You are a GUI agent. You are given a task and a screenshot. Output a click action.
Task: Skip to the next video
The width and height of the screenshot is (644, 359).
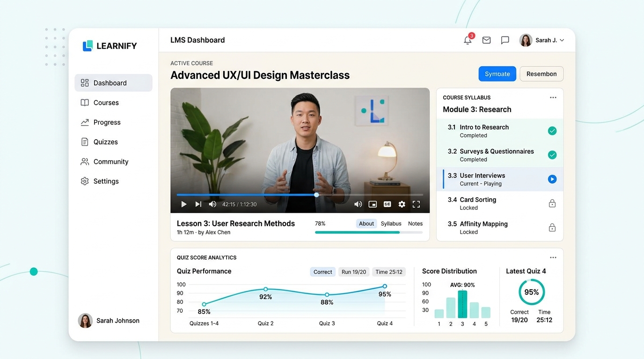click(198, 204)
